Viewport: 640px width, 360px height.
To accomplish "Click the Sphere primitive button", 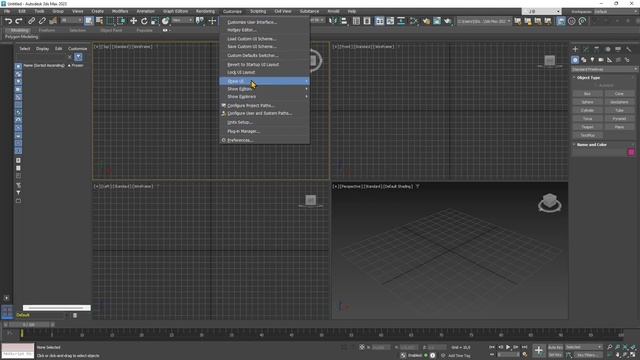I will pyautogui.click(x=587, y=102).
